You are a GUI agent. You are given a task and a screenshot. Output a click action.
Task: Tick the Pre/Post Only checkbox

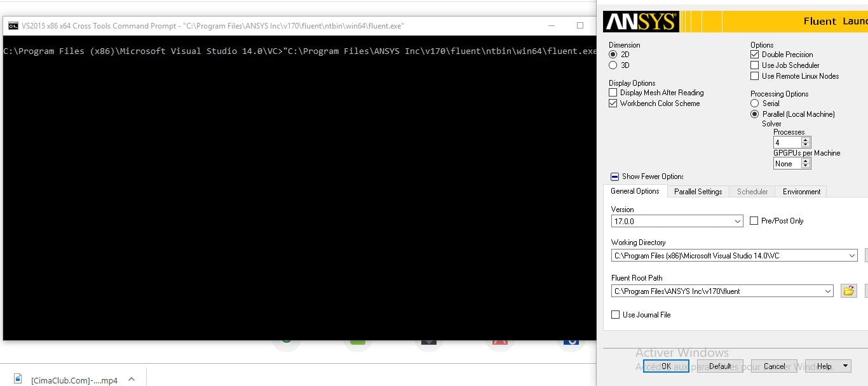click(754, 221)
